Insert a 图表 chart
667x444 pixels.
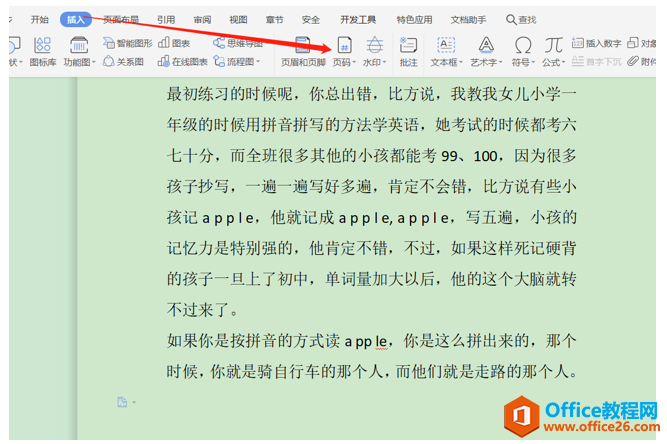pos(174,43)
